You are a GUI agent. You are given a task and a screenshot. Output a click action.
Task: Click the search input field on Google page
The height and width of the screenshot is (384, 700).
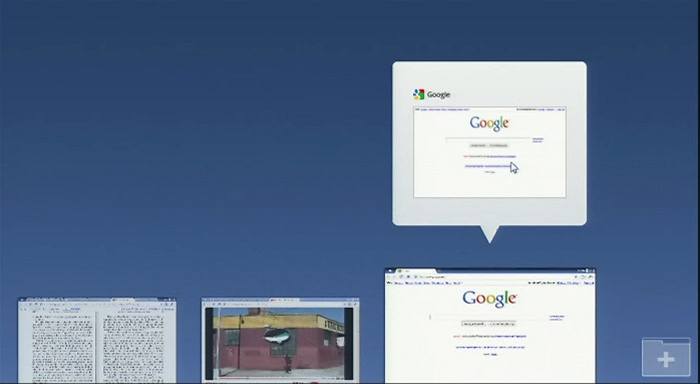[x=488, y=317]
